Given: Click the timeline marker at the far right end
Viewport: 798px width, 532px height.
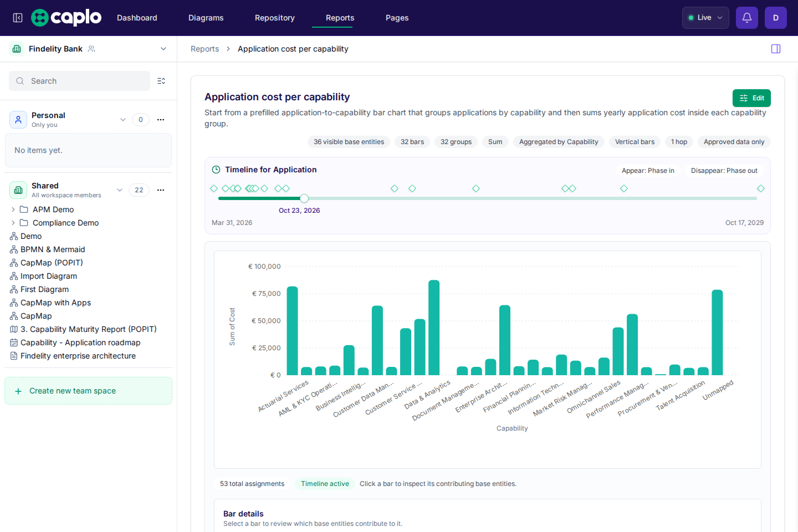Looking at the screenshot, I should tap(761, 188).
